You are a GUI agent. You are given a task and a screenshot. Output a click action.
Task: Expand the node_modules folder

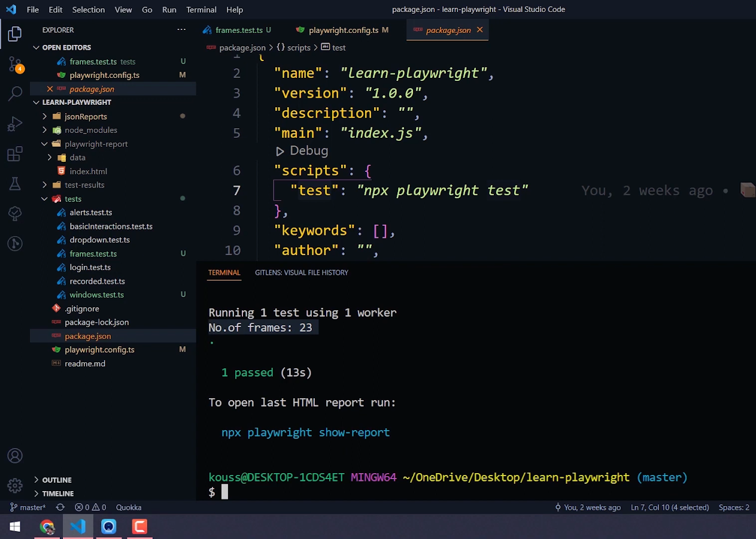pos(43,130)
